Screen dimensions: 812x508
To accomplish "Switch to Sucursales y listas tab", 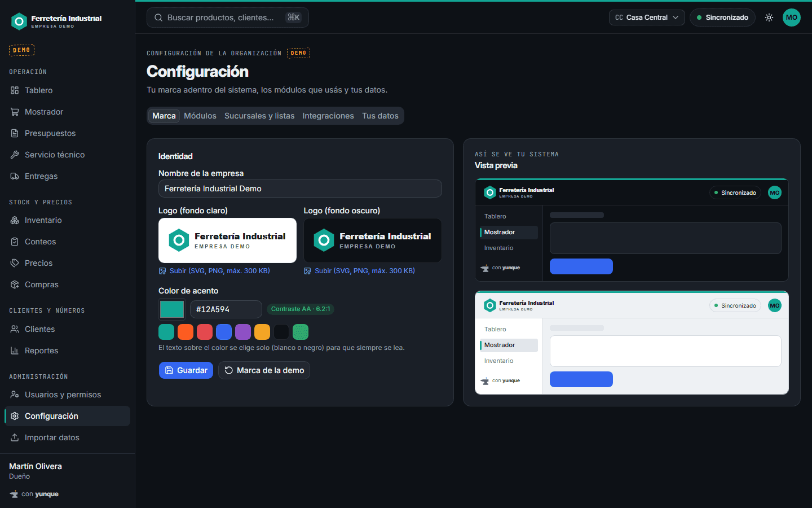I will tap(259, 116).
